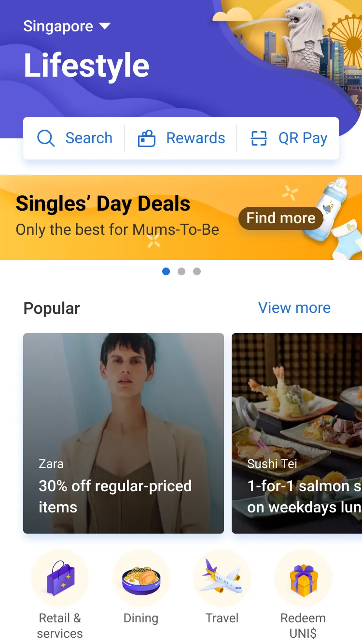This screenshot has width=362, height=644.
Task: Open the Singapore country selector
Action: 58,26
